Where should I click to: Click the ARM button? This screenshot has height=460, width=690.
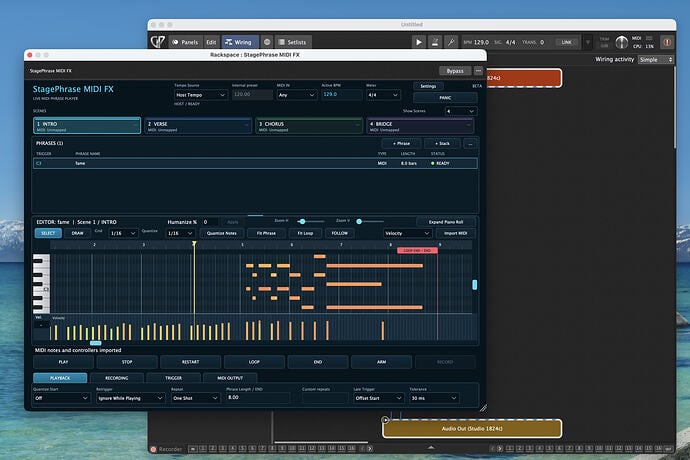pos(382,362)
